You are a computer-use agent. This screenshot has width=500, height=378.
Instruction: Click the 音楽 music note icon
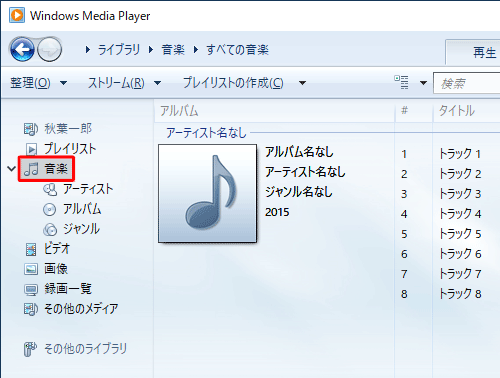(x=31, y=169)
